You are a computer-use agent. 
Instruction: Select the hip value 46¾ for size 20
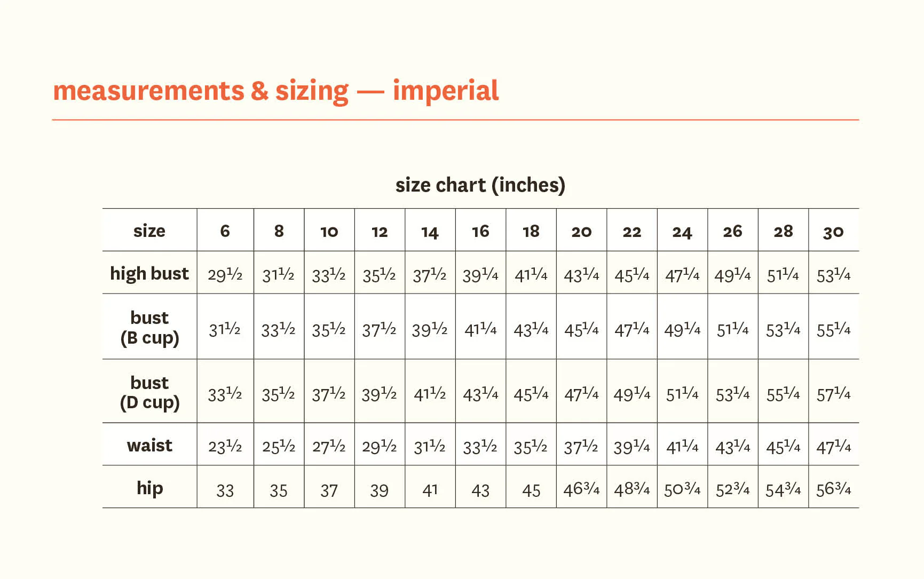point(581,489)
